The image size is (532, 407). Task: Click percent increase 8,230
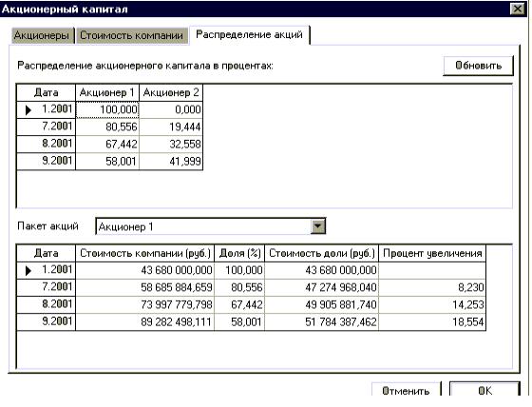(x=432, y=288)
